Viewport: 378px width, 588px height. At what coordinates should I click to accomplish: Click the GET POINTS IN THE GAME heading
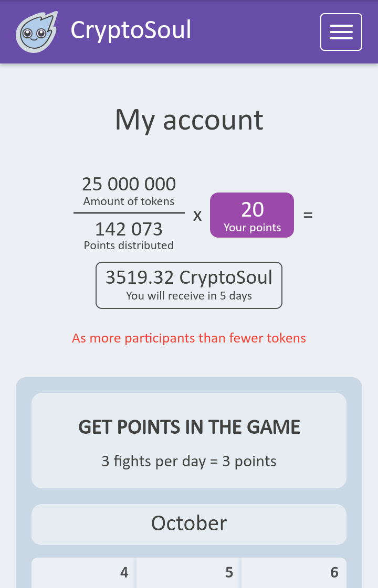[x=189, y=427]
